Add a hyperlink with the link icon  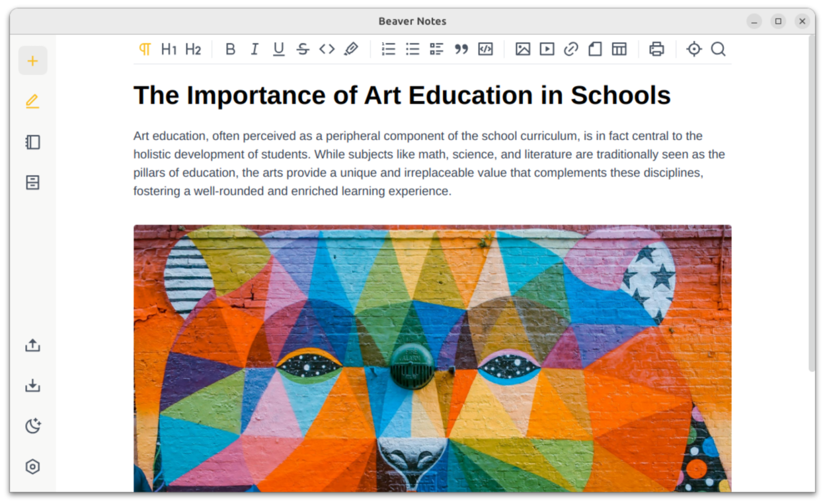pyautogui.click(x=571, y=49)
